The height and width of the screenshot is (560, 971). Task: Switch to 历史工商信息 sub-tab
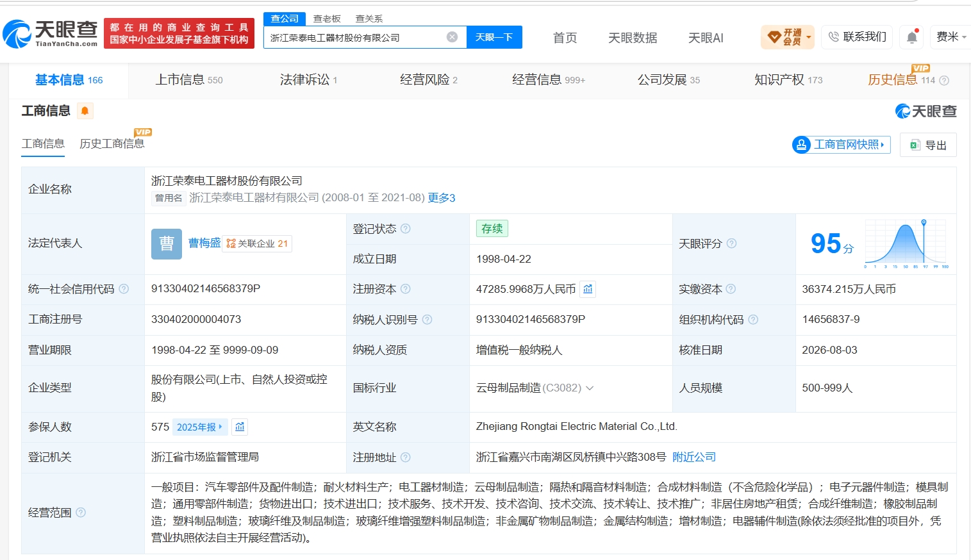(112, 144)
